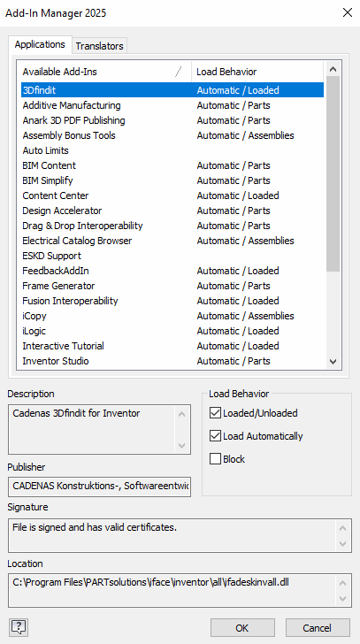The width and height of the screenshot is (360, 644).
Task: Click the Cadenas 3Dfindit description text
Action: (x=76, y=413)
